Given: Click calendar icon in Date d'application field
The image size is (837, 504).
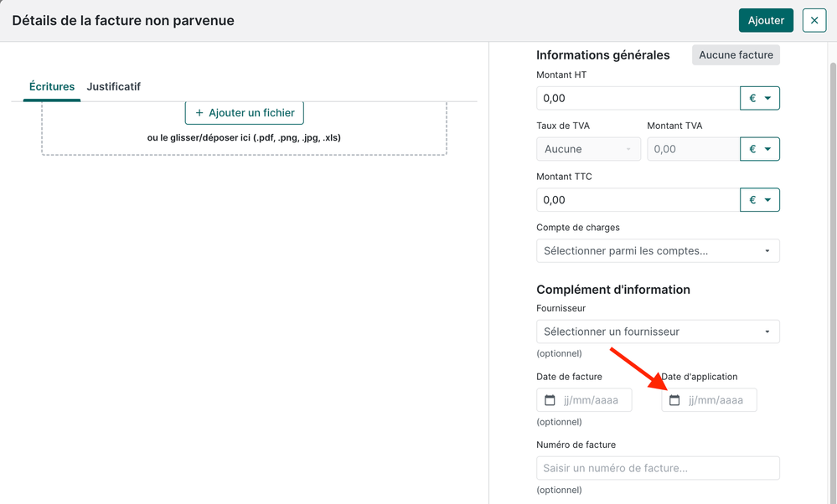Looking at the screenshot, I should point(674,400).
